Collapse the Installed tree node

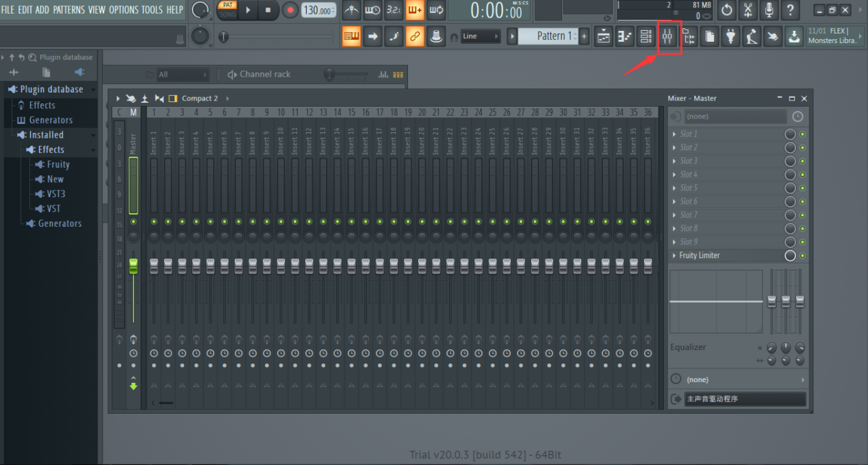coord(92,135)
